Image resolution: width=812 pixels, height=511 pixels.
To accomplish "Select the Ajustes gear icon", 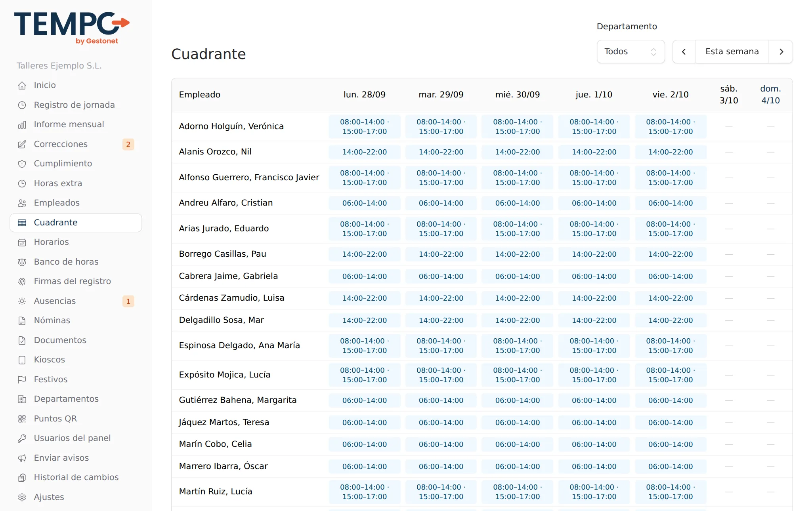I will coord(22,497).
